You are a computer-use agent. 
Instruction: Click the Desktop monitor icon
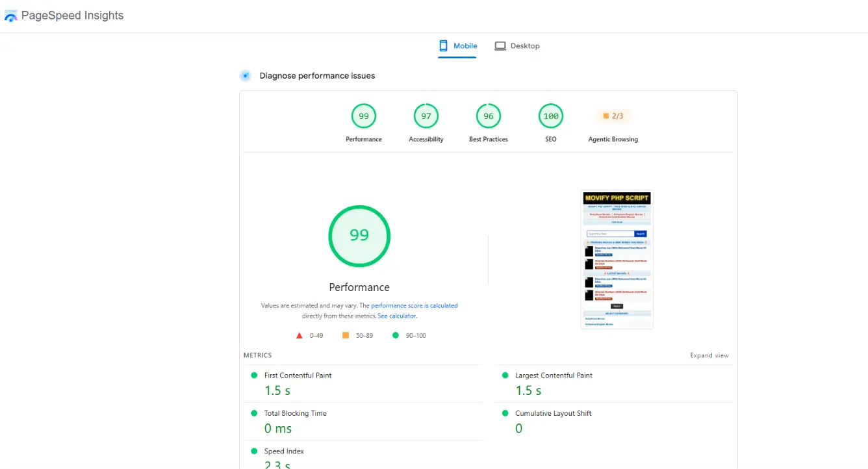(x=500, y=46)
